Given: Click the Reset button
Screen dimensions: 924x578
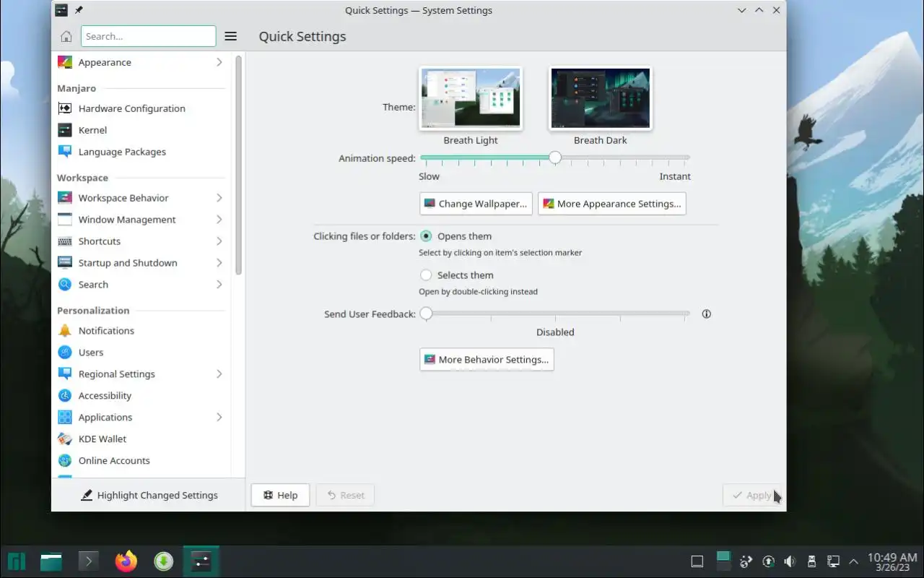Looking at the screenshot, I should (x=345, y=495).
